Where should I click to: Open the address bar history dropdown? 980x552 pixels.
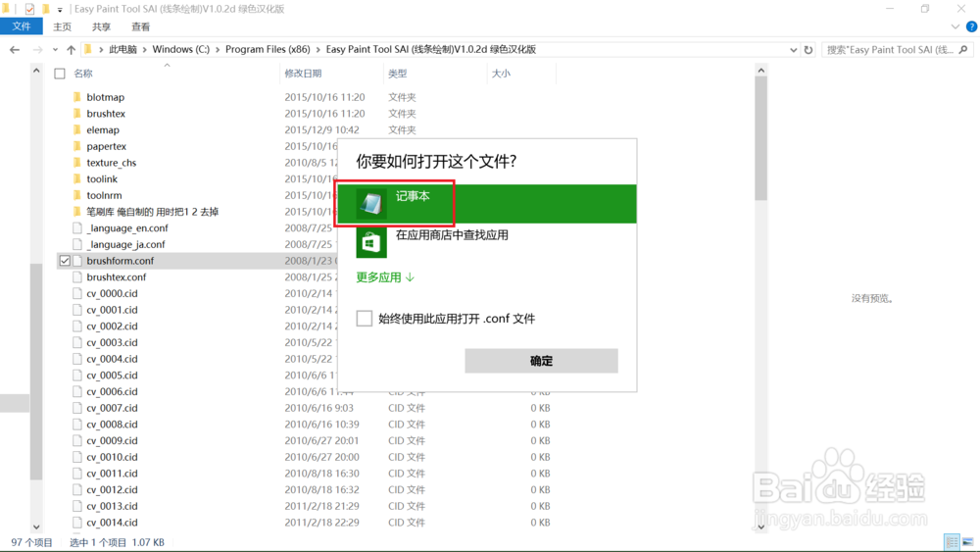click(793, 49)
